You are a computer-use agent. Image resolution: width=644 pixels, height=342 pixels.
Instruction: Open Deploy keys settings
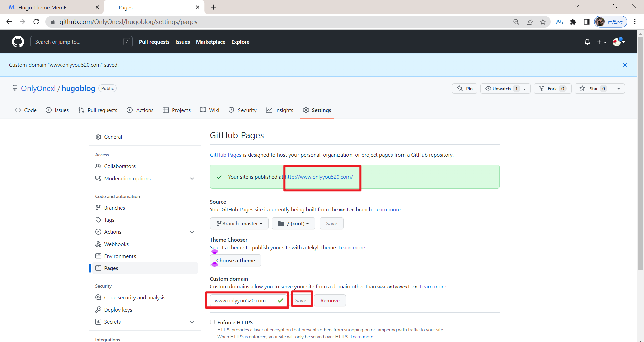coord(145,310)
